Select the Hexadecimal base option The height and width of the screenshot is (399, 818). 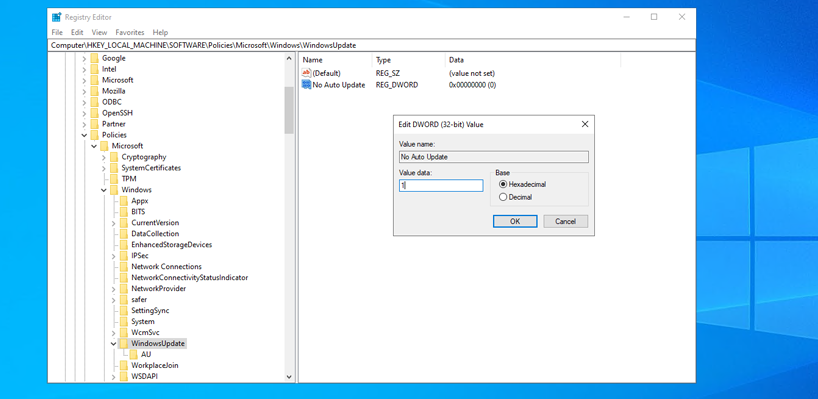coord(523,184)
